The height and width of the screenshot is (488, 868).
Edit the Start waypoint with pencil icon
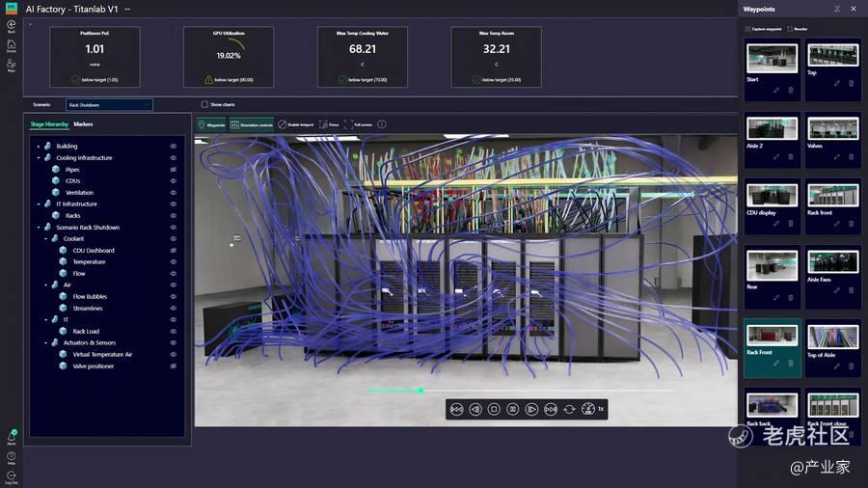tap(776, 91)
